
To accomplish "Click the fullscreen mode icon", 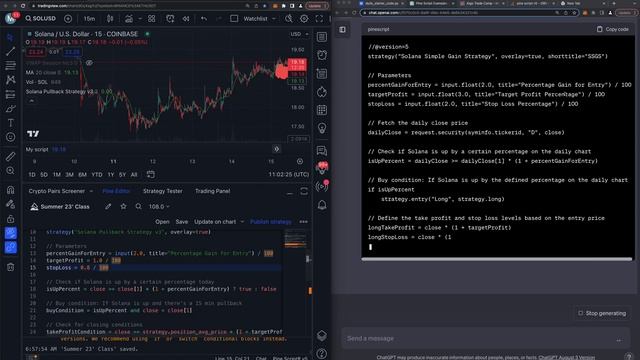I will pos(319,19).
